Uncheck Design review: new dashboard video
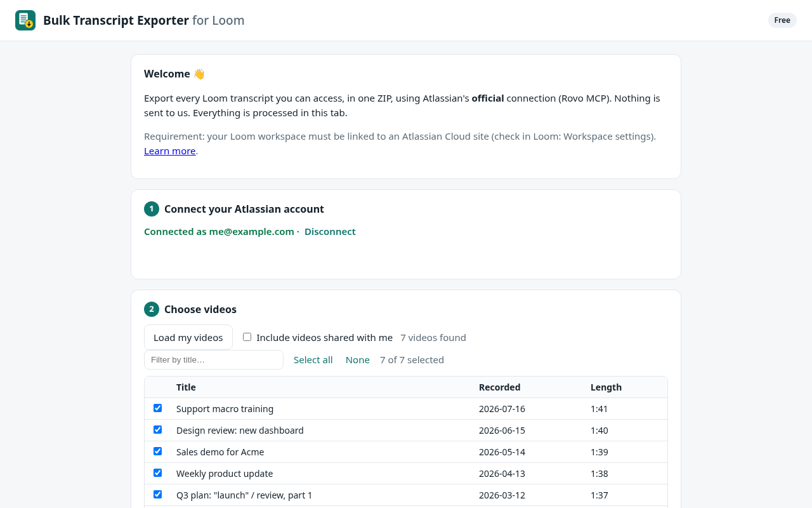Screen dimensions: 812x508 coord(157,430)
